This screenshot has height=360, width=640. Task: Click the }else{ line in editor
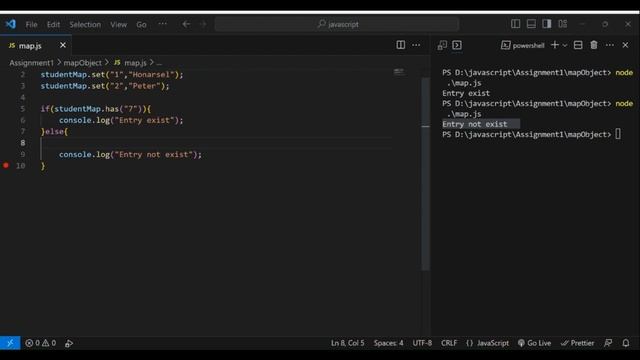tap(54, 131)
